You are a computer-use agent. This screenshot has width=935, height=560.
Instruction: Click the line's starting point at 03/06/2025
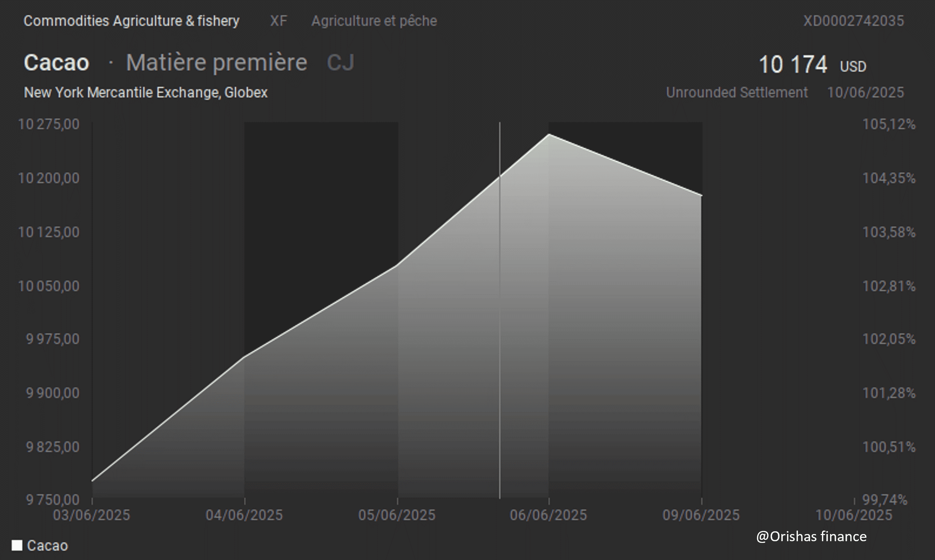[x=93, y=481]
